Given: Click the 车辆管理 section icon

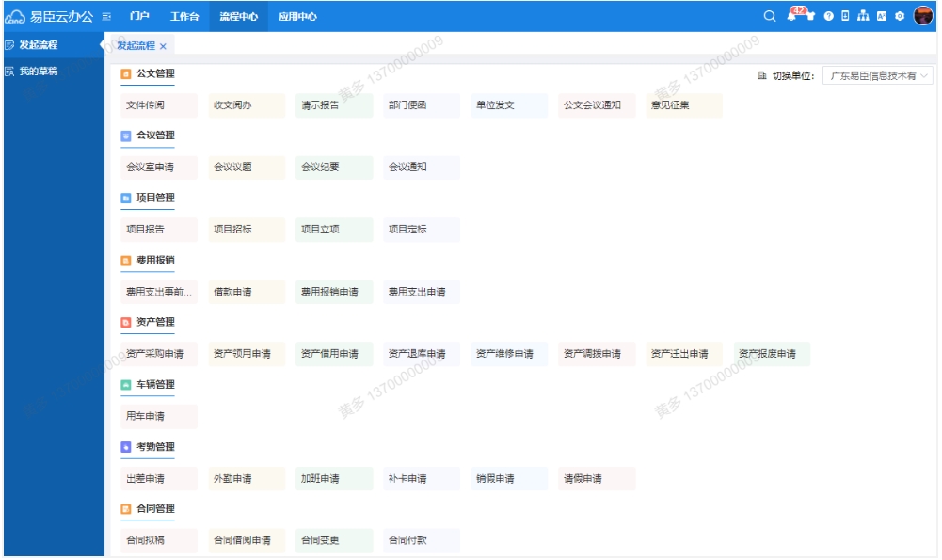Looking at the screenshot, I should click(126, 385).
